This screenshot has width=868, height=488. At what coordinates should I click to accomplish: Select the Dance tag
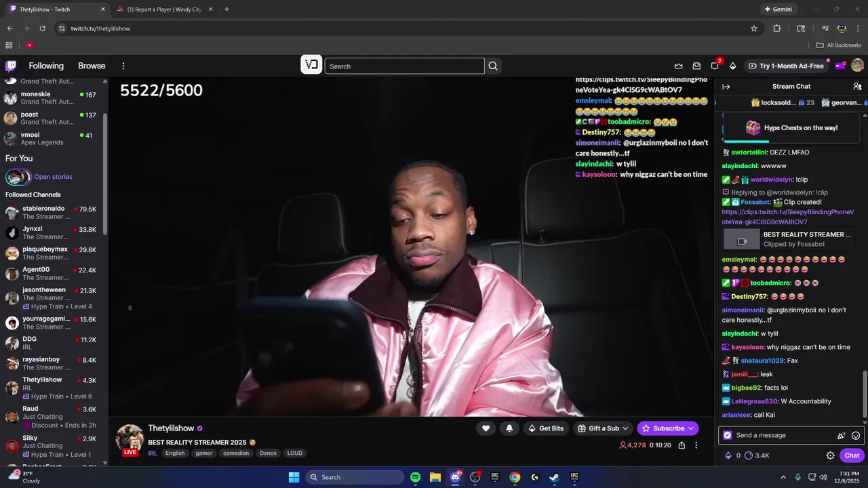268,453
